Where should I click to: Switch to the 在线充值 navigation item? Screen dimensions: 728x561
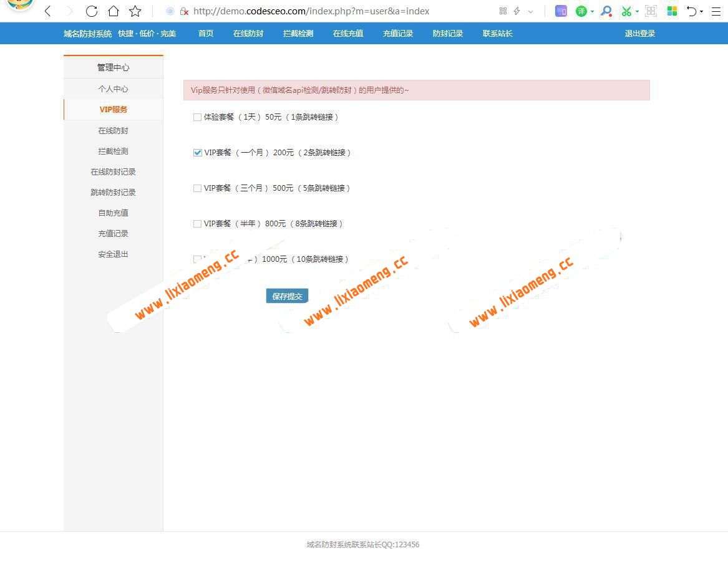tap(347, 33)
